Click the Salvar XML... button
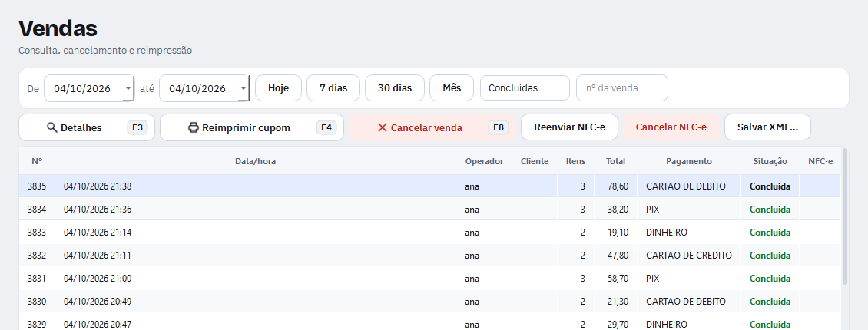Screen dimensions: 868x330 tap(768, 127)
